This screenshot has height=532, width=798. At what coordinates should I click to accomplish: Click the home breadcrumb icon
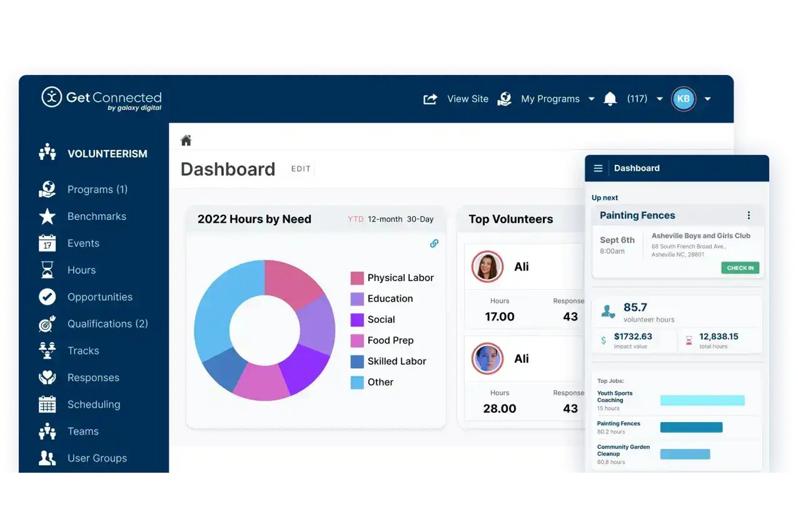(186, 141)
